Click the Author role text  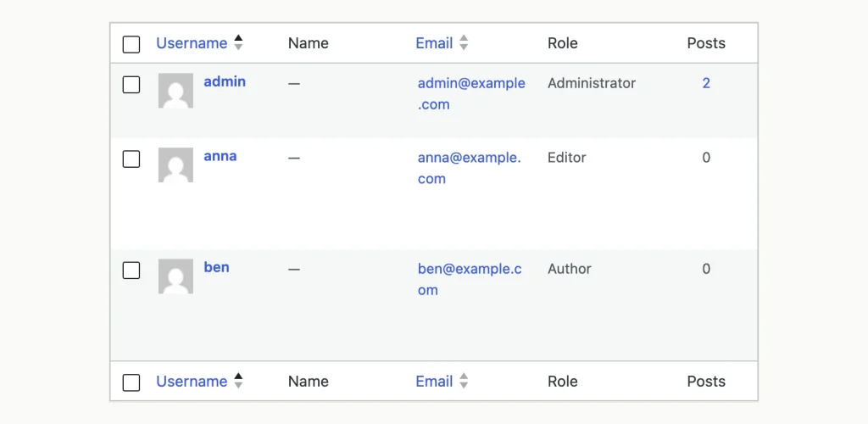[x=570, y=269]
